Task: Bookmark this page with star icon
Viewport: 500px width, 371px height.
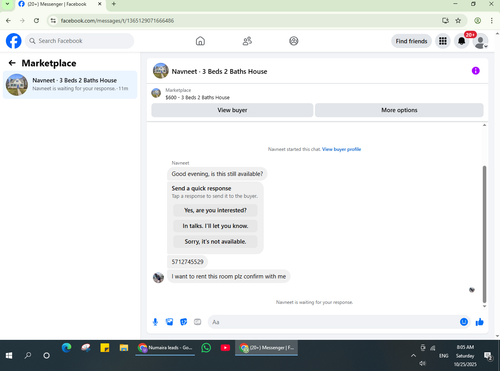Action: click(458, 21)
